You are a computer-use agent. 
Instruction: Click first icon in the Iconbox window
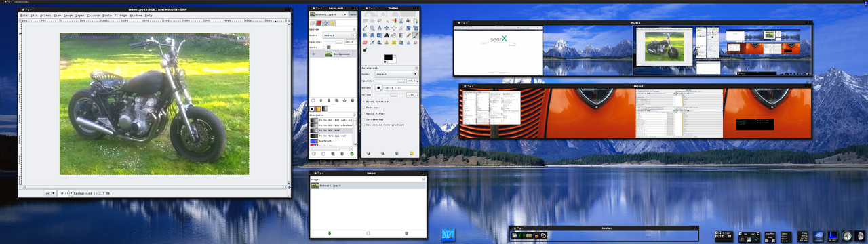515,235
